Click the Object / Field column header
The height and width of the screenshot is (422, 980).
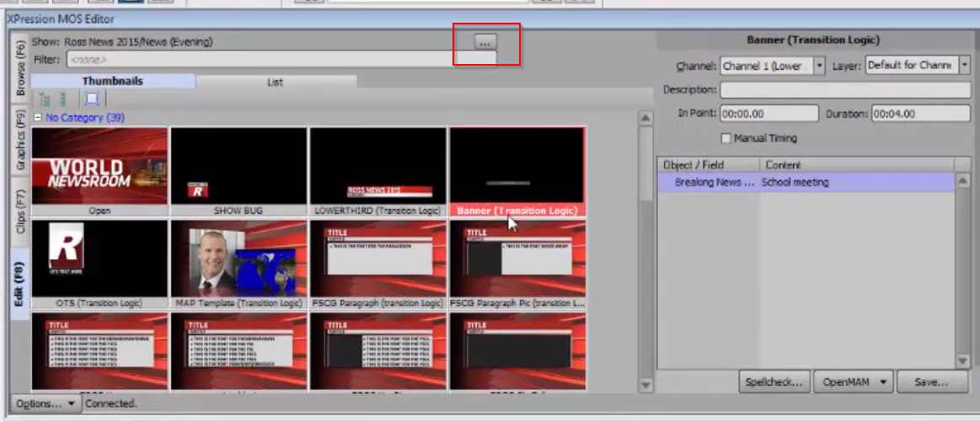click(x=708, y=165)
